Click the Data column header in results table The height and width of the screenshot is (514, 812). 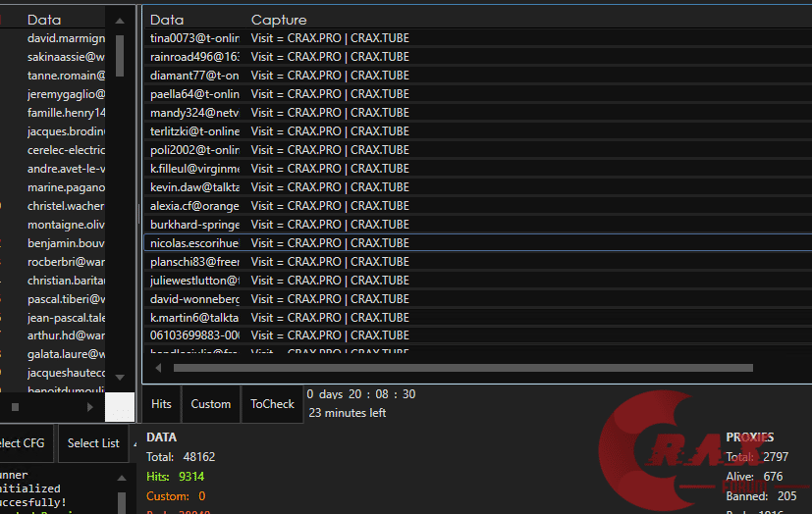[167, 20]
